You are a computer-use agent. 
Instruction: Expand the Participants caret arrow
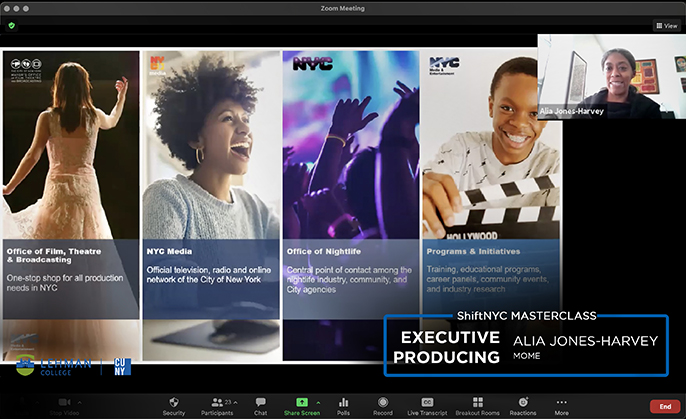(x=236, y=402)
